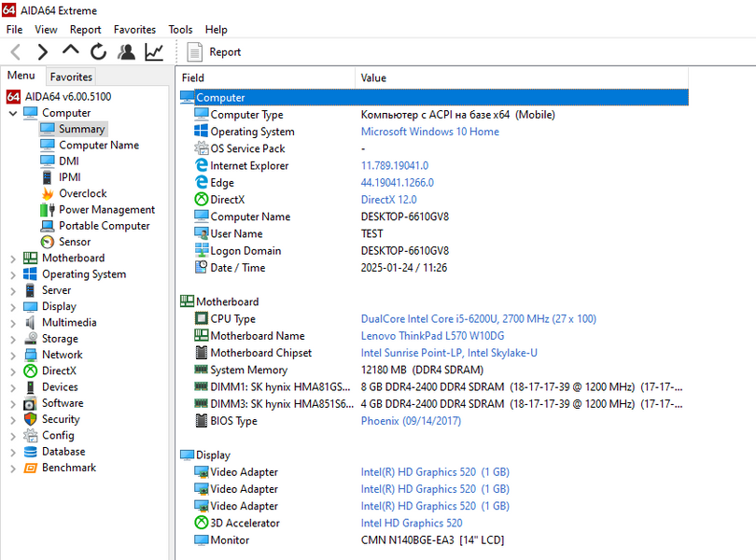Open the Help menu
Viewport: 756px width, 560px height.
216,30
